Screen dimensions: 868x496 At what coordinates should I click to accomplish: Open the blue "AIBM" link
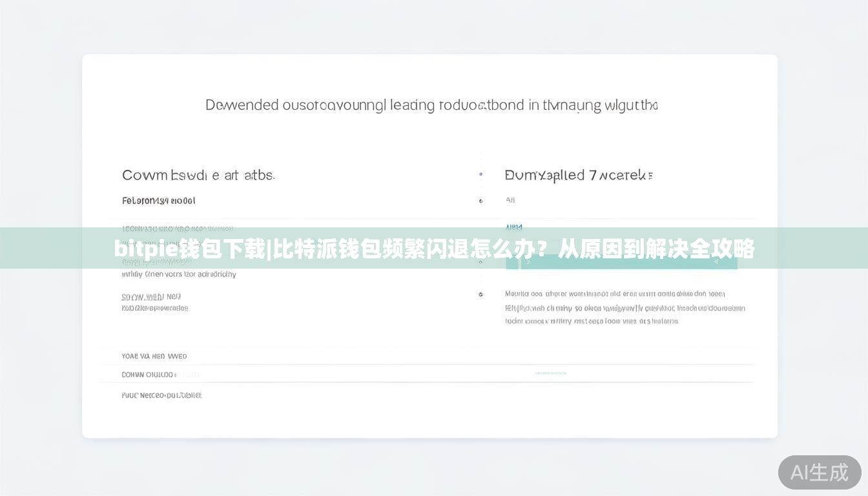pos(513,227)
